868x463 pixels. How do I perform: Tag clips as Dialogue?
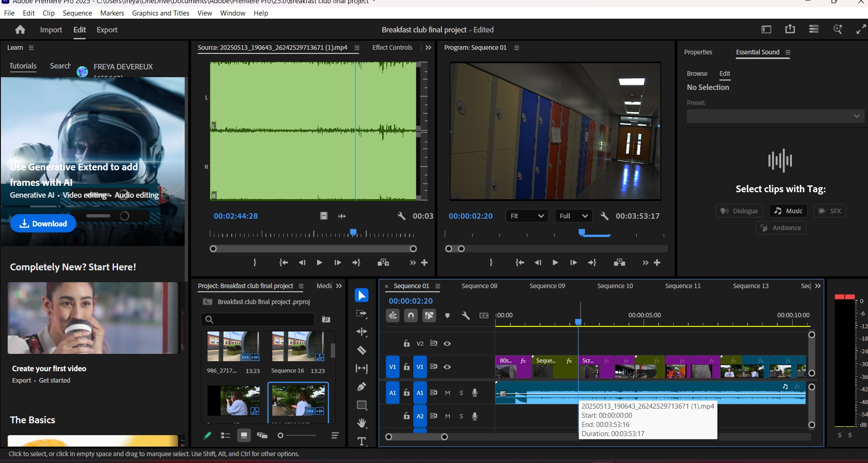pyautogui.click(x=739, y=210)
